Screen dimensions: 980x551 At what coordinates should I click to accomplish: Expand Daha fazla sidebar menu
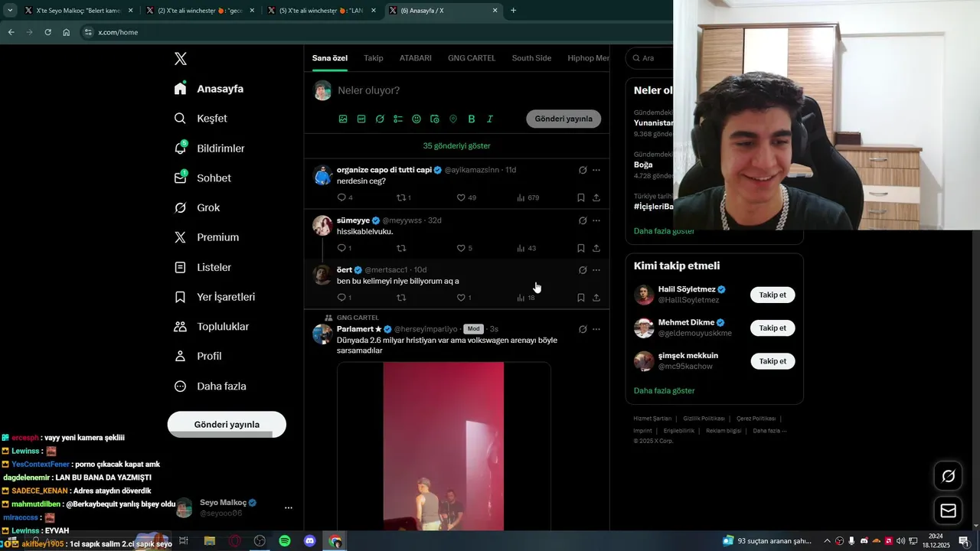(x=210, y=386)
